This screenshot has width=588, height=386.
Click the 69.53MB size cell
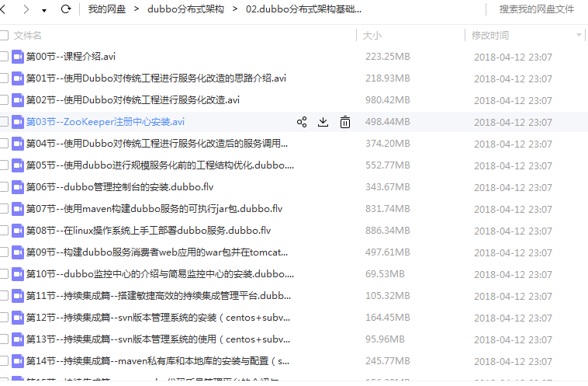[385, 274]
